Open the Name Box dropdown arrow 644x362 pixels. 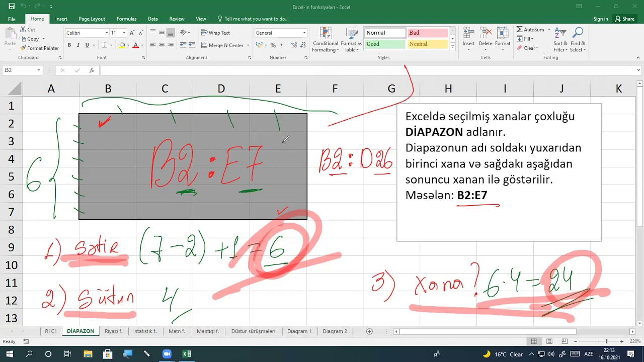[39, 70]
